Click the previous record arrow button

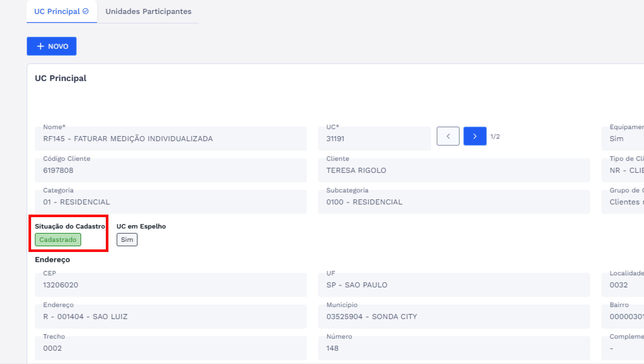(x=448, y=136)
